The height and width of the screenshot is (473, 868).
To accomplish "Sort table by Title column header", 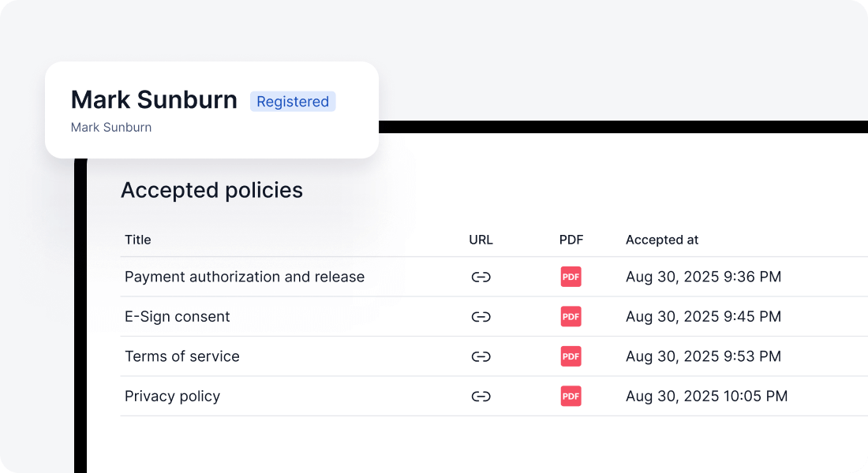I will (137, 240).
